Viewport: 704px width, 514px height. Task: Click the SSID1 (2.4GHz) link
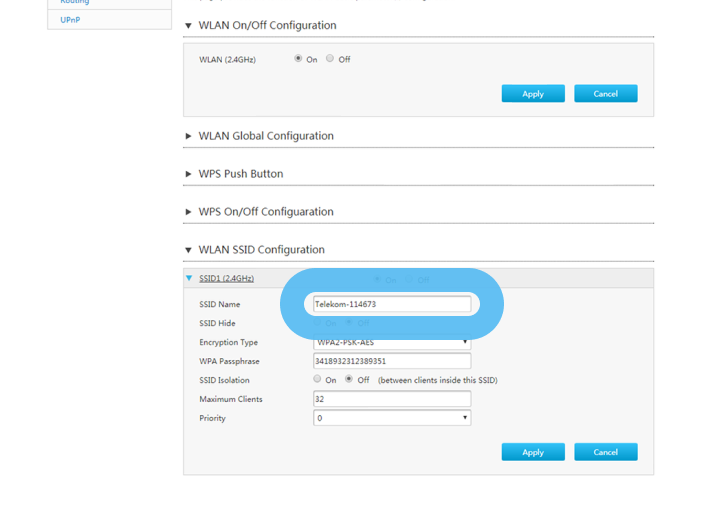click(x=226, y=278)
